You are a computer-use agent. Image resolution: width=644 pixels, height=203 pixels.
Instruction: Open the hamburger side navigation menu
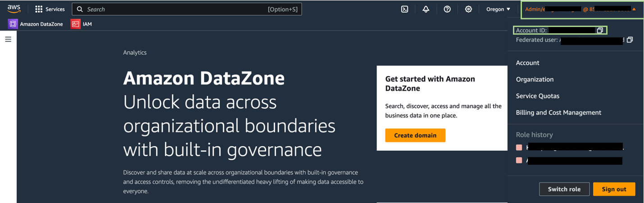(8, 40)
